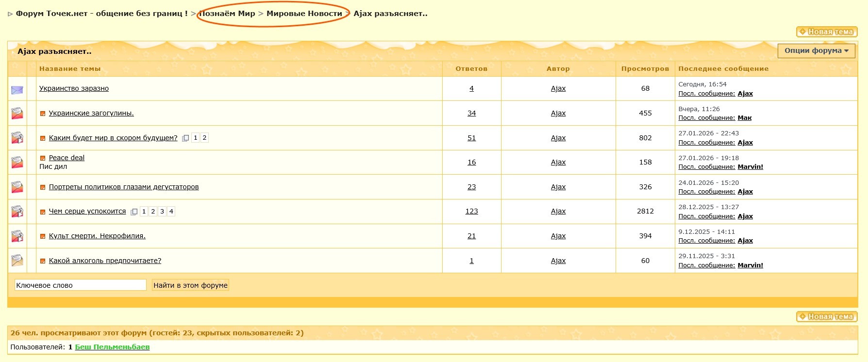Screen dimensions: 868x362
Task: Click the multipage icon next to Чем серце успокоится
Action: coord(134,212)
